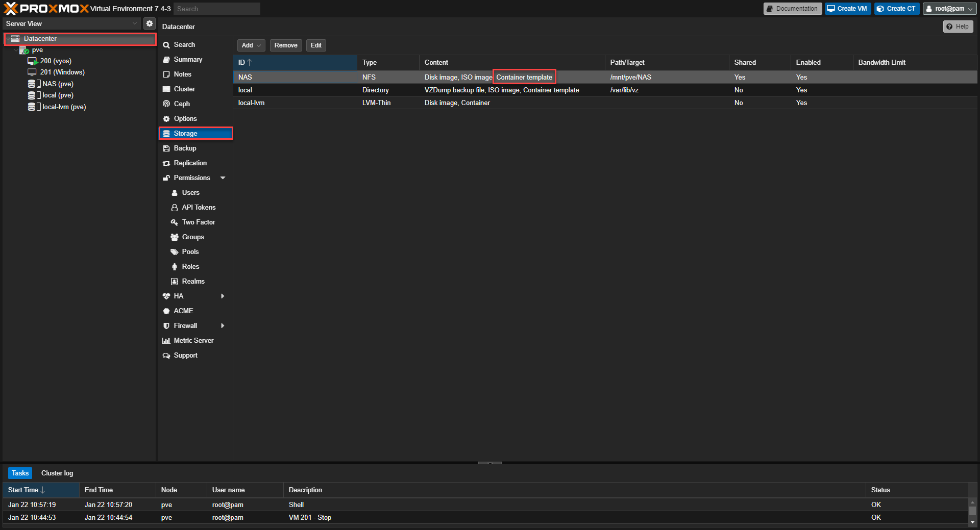This screenshot has height=530, width=980.
Task: Expand the HA submenu arrow
Action: [223, 296]
